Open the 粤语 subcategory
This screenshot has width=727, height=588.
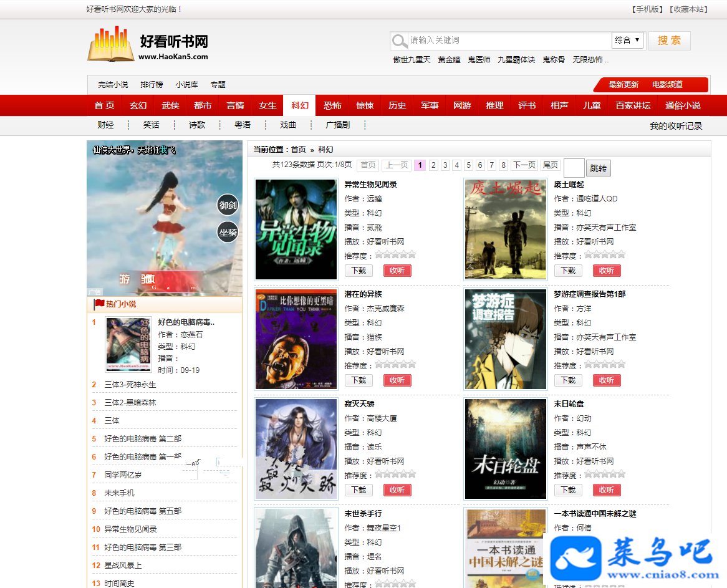click(x=243, y=125)
